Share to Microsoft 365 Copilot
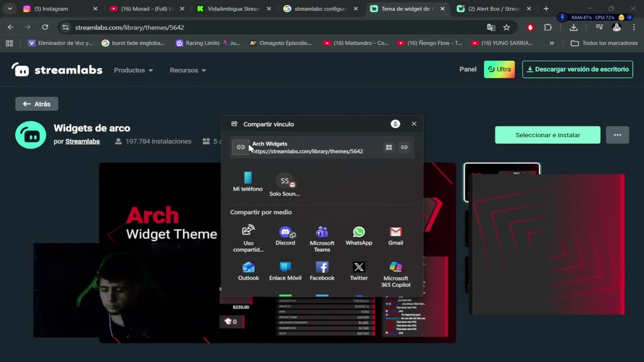644x362 pixels. click(x=395, y=275)
